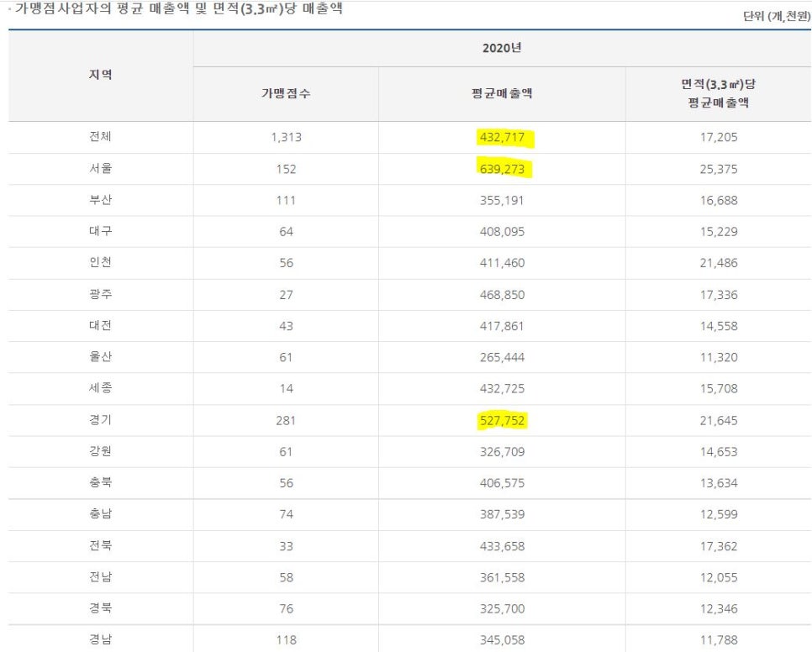
Task: Click 울산 region label
Action: pos(101,356)
